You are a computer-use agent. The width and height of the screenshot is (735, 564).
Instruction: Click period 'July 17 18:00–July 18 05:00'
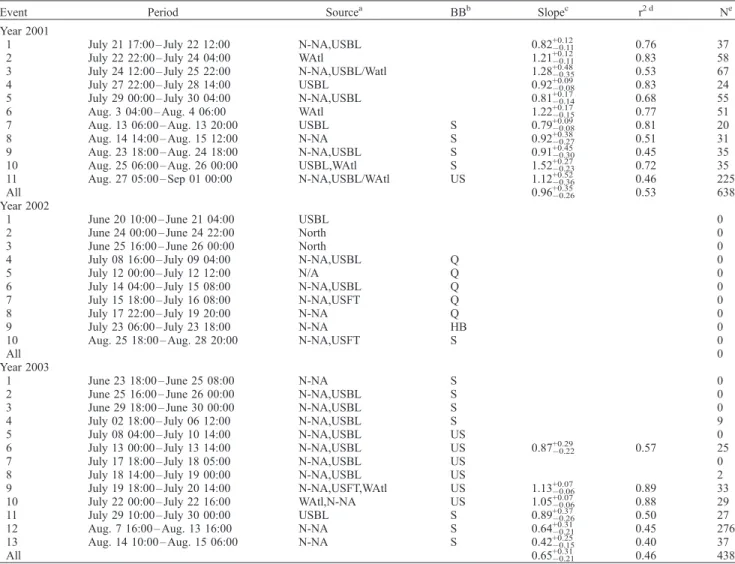click(x=159, y=461)
